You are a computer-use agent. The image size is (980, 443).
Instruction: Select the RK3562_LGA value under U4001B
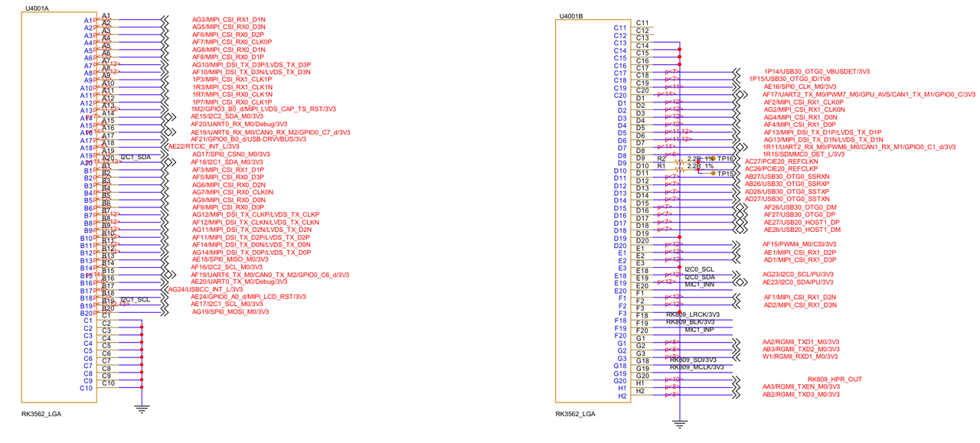click(x=576, y=414)
